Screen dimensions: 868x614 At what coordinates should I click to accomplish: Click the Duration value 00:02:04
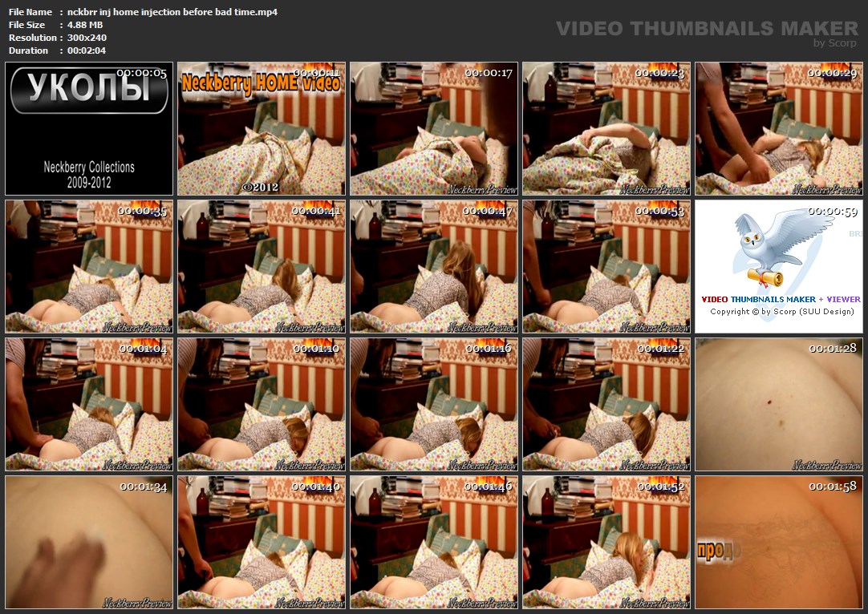point(87,50)
